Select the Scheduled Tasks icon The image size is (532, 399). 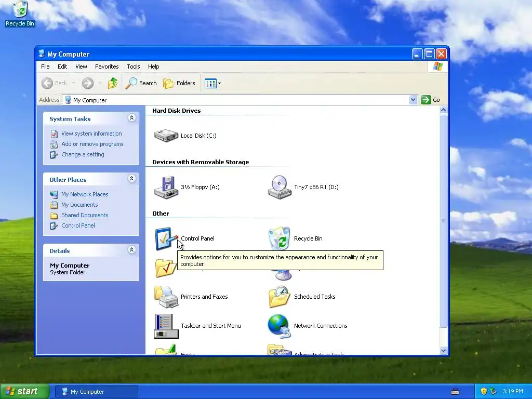tap(280, 297)
